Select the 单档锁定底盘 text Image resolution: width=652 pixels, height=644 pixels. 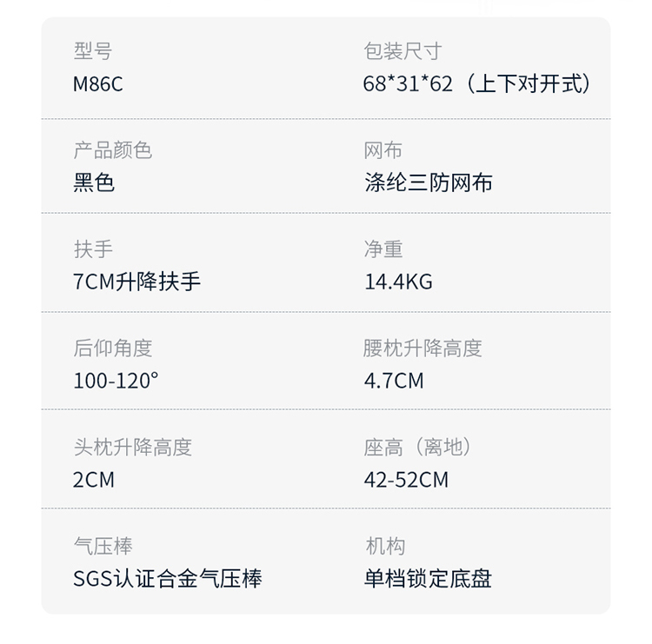click(429, 579)
